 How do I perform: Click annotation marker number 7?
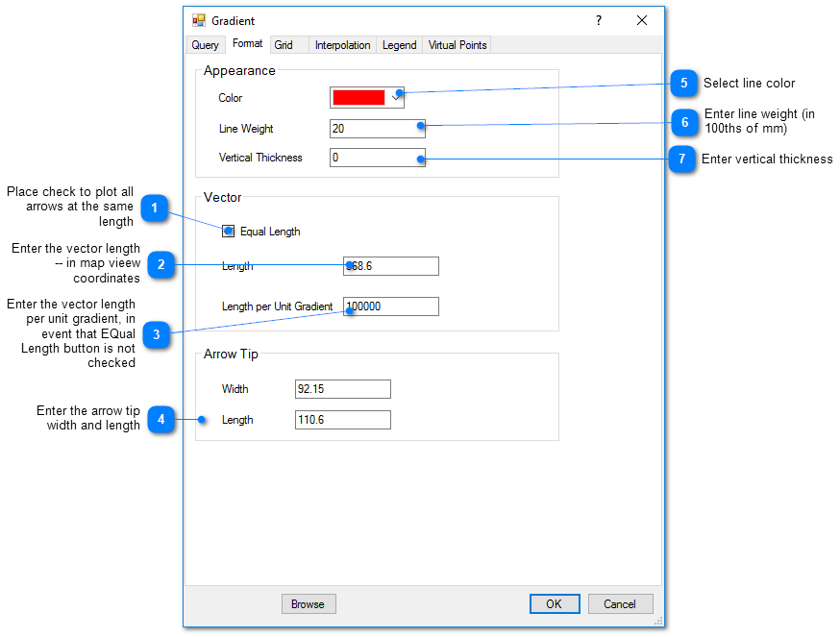680,159
